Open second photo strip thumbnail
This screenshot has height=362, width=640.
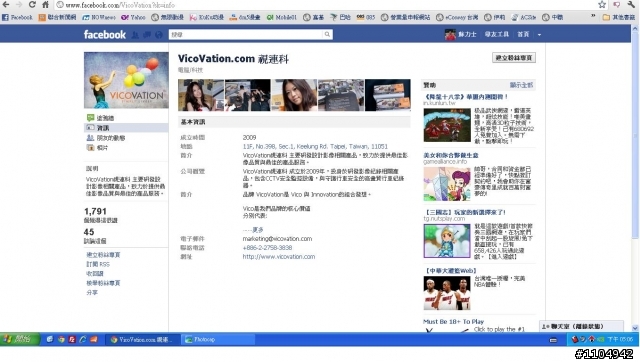pyautogui.click(x=247, y=95)
